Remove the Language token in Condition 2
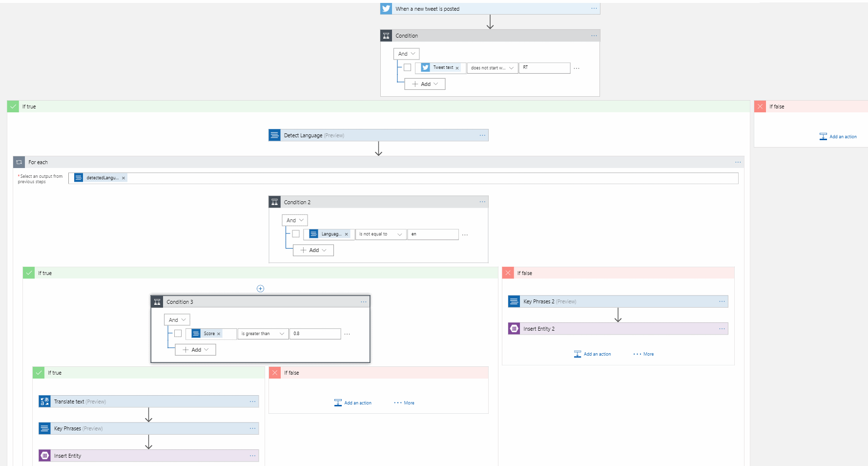Viewport: 868px width, 466px height. pos(346,234)
